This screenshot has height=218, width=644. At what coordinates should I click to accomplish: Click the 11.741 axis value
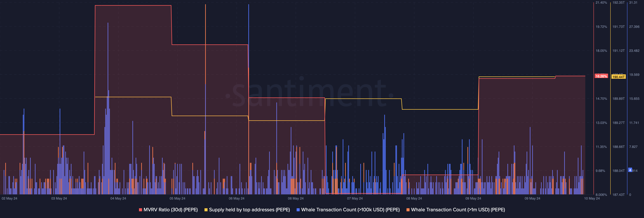pos(634,123)
